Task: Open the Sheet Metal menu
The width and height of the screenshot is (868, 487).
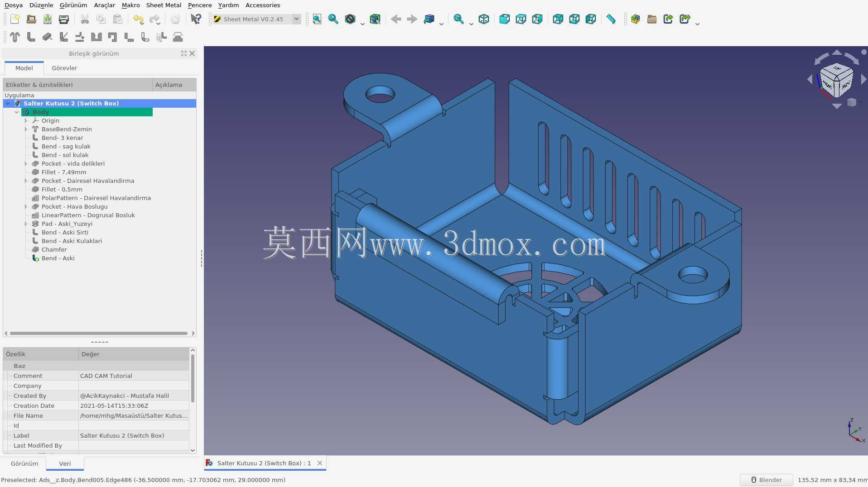Action: point(164,5)
